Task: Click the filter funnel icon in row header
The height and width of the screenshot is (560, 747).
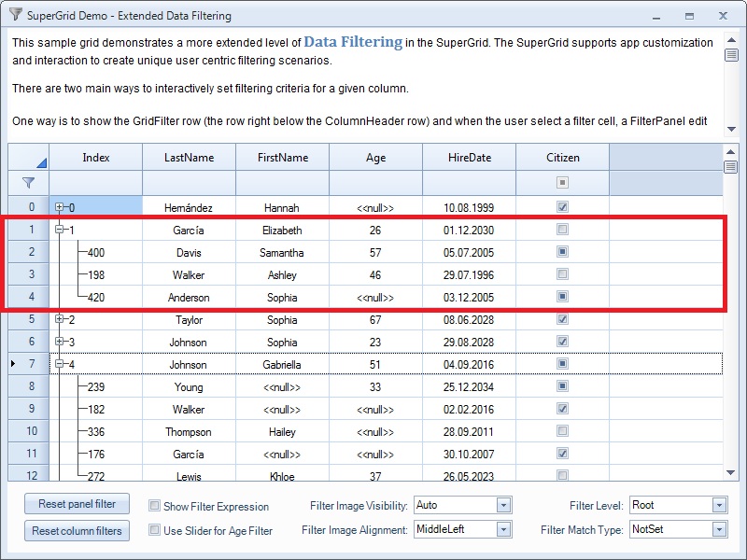Action: [x=28, y=183]
